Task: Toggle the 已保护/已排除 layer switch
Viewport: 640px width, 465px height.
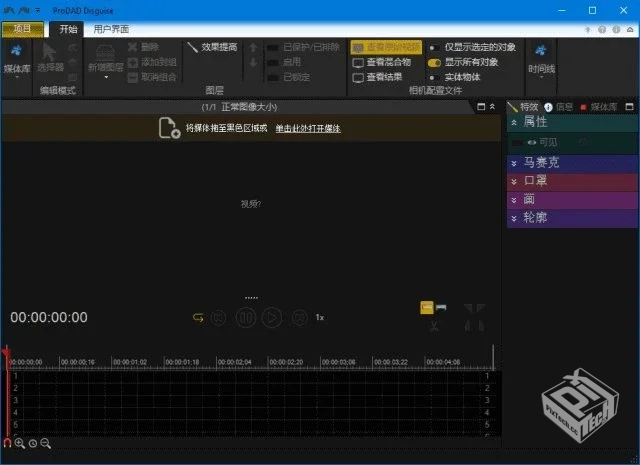Action: tap(273, 48)
